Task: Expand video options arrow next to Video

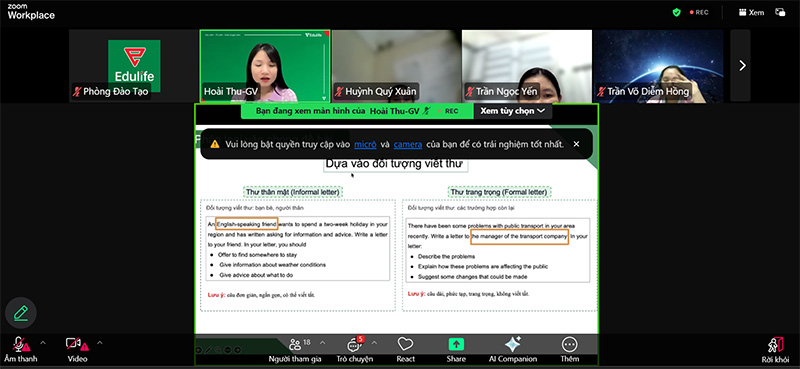Action: click(99, 342)
